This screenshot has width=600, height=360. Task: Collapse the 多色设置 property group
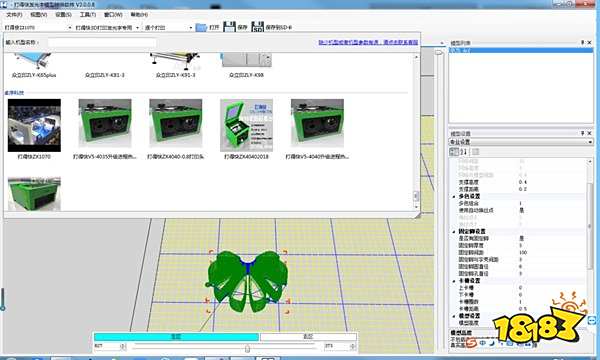point(454,196)
